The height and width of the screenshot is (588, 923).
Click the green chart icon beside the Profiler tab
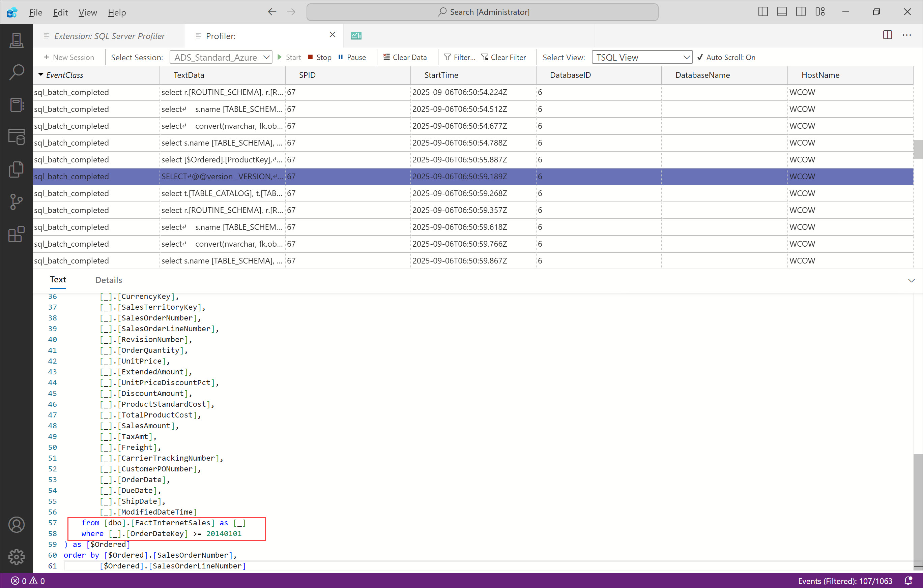click(x=356, y=36)
